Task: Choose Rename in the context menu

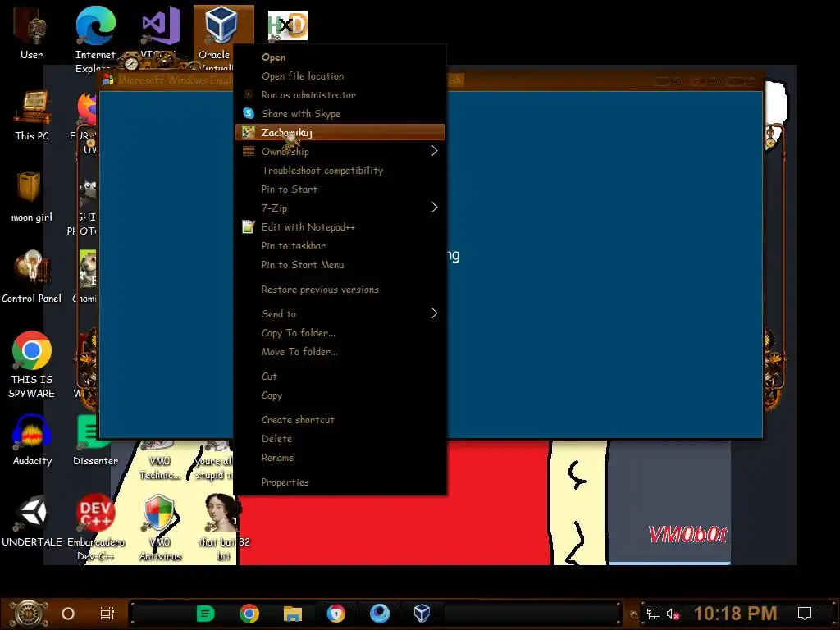Action: coord(340,458)
